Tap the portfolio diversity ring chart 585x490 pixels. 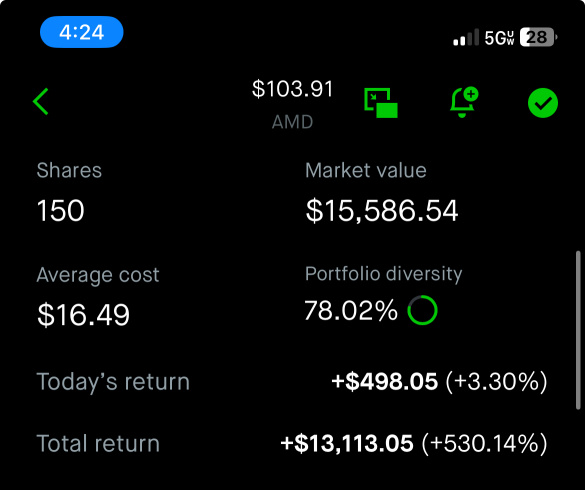point(422,310)
